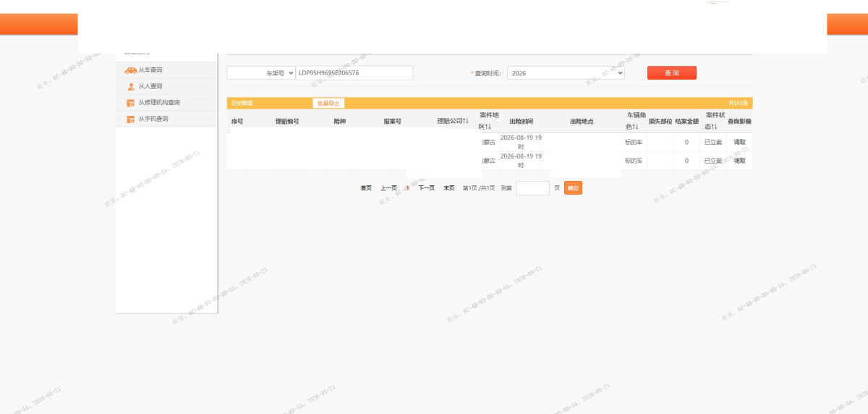Click the 结案金额 column header
Viewport: 868px width, 414px height.
tap(686, 122)
